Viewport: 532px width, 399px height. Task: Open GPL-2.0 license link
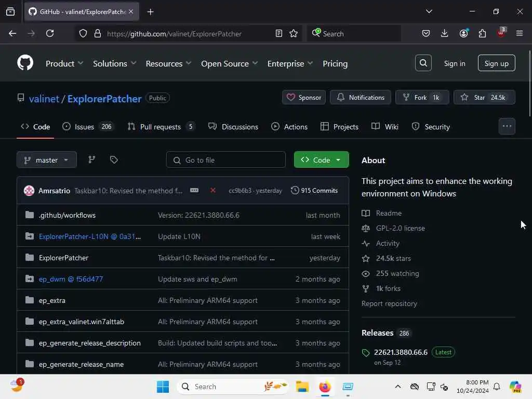(394, 228)
